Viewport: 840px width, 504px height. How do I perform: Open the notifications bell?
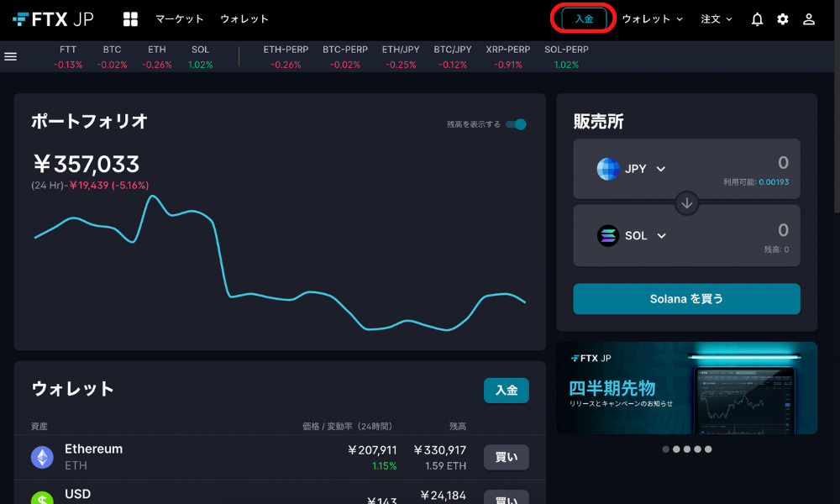click(x=757, y=19)
